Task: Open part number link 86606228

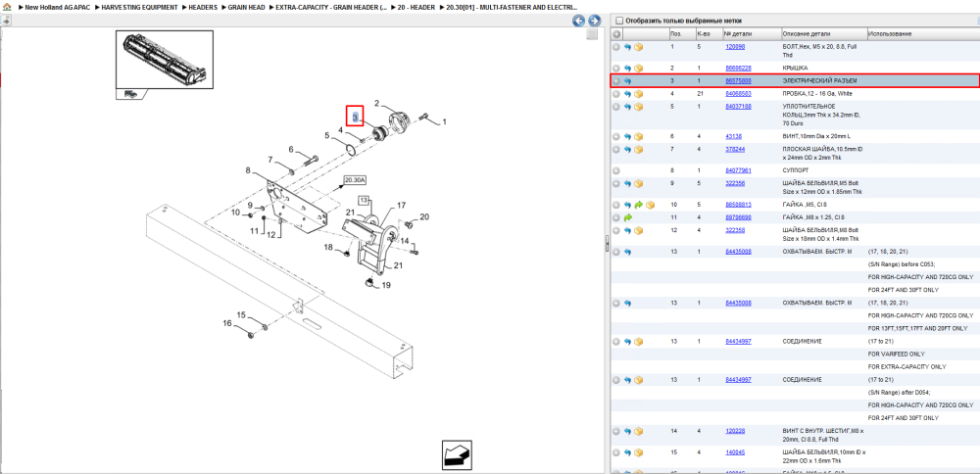Action: click(738, 69)
